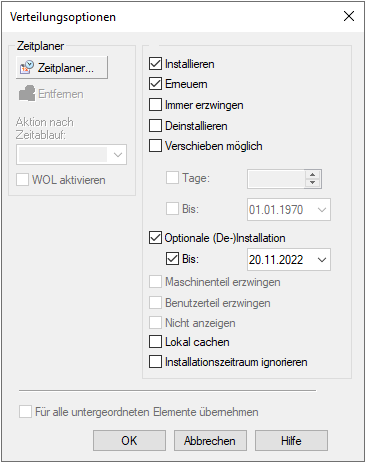Open the Zeitplaner scheduler button
366x462 pixels.
[62, 67]
